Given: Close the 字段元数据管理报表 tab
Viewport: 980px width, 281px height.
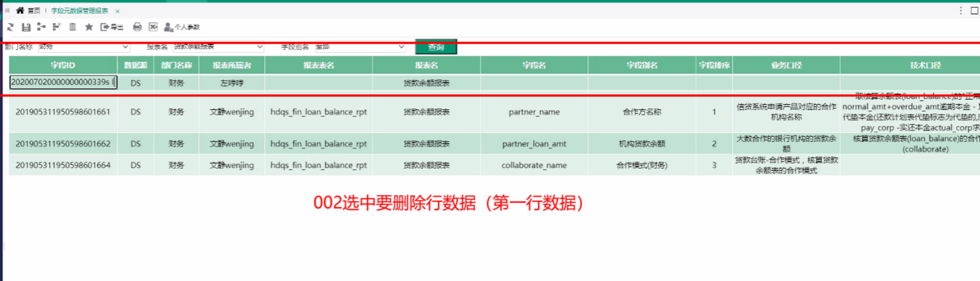Looking at the screenshot, I should 117,11.
